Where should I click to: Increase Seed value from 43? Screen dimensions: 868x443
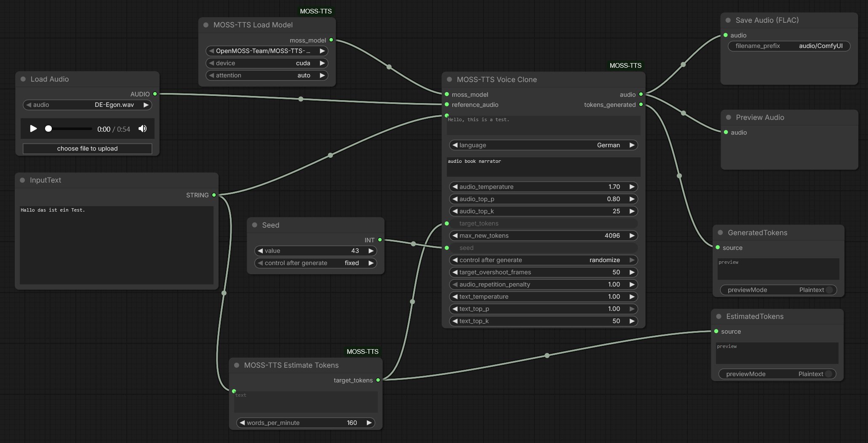(371, 251)
